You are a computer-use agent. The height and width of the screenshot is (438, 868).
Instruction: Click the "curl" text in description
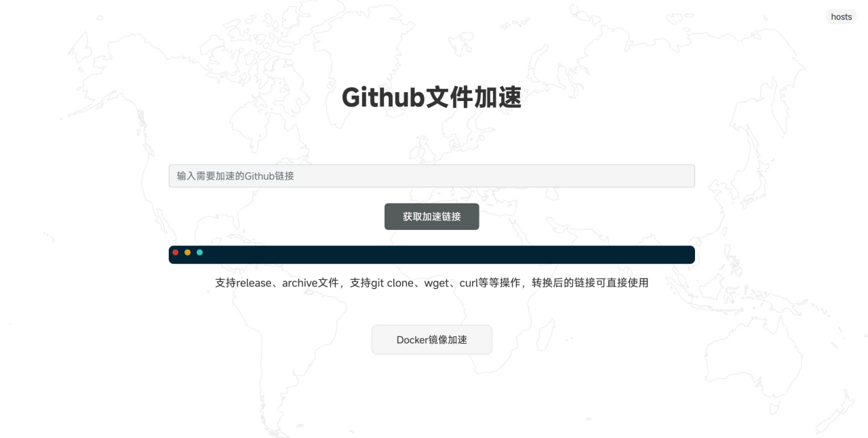click(469, 283)
